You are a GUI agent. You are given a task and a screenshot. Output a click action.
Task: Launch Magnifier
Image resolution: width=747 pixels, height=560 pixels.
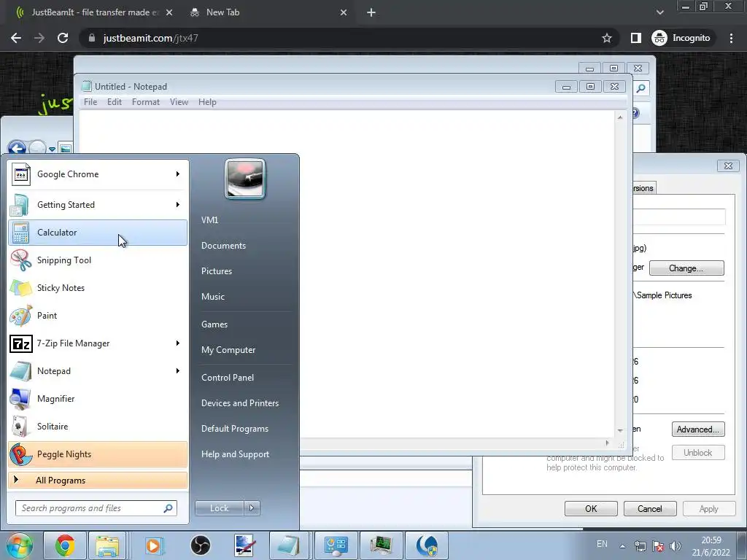point(98,399)
